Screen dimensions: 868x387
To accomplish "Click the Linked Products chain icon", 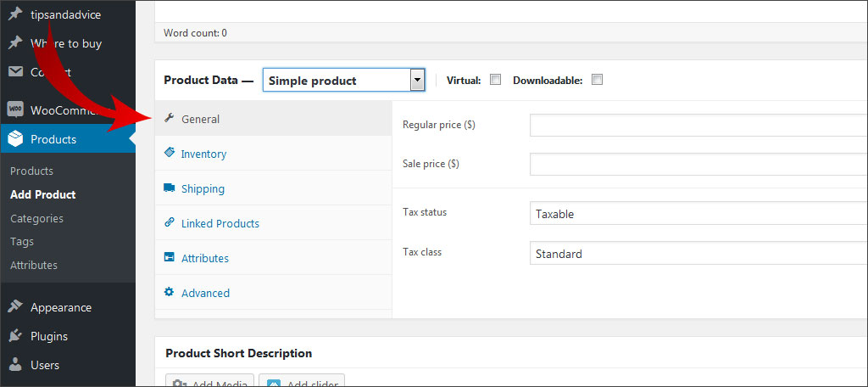I will tap(169, 223).
